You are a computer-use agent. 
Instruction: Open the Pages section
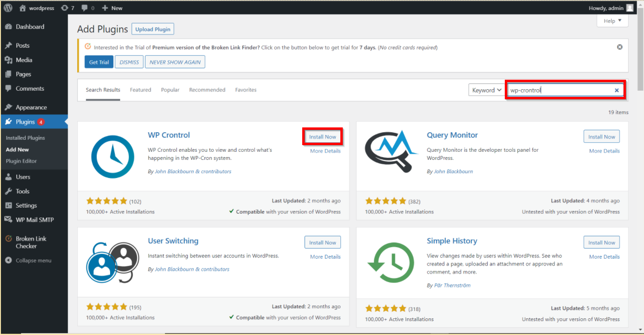(x=34, y=74)
